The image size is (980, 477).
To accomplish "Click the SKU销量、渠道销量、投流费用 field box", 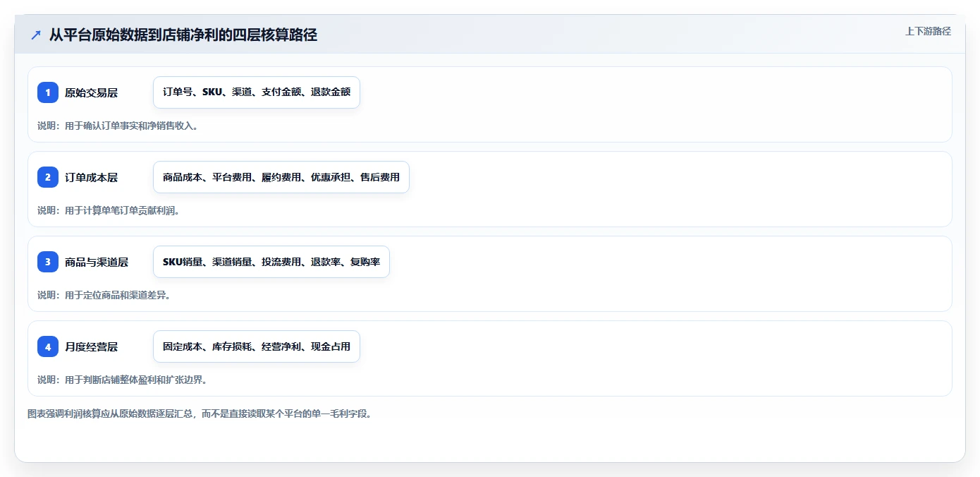I will [271, 262].
